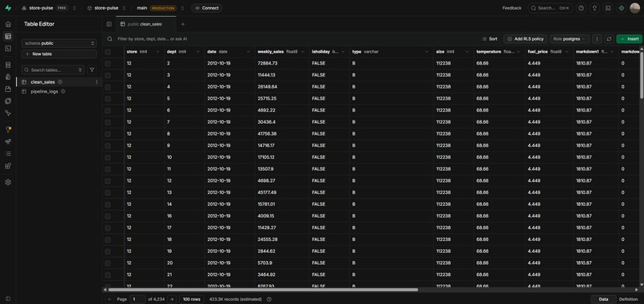The height and width of the screenshot is (304, 644).
Task: Open the table header three-dot menu
Action: tap(597, 39)
